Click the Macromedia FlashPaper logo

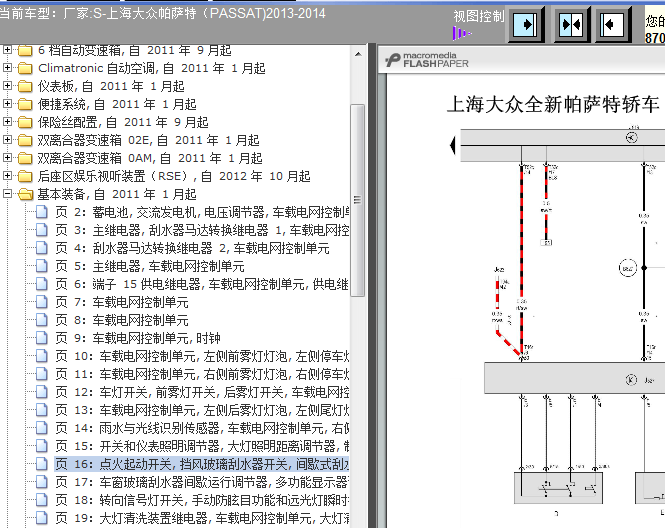click(427, 60)
